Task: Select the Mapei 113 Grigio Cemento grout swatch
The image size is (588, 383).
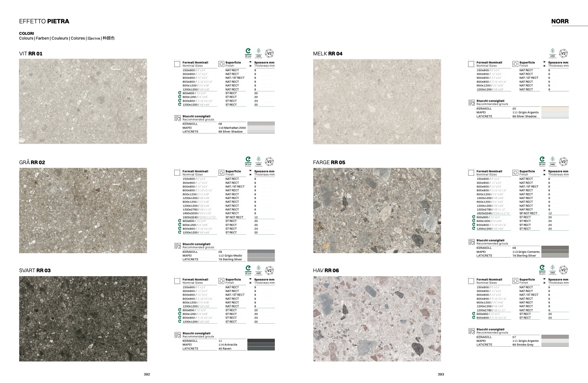Action: [x=555, y=252]
